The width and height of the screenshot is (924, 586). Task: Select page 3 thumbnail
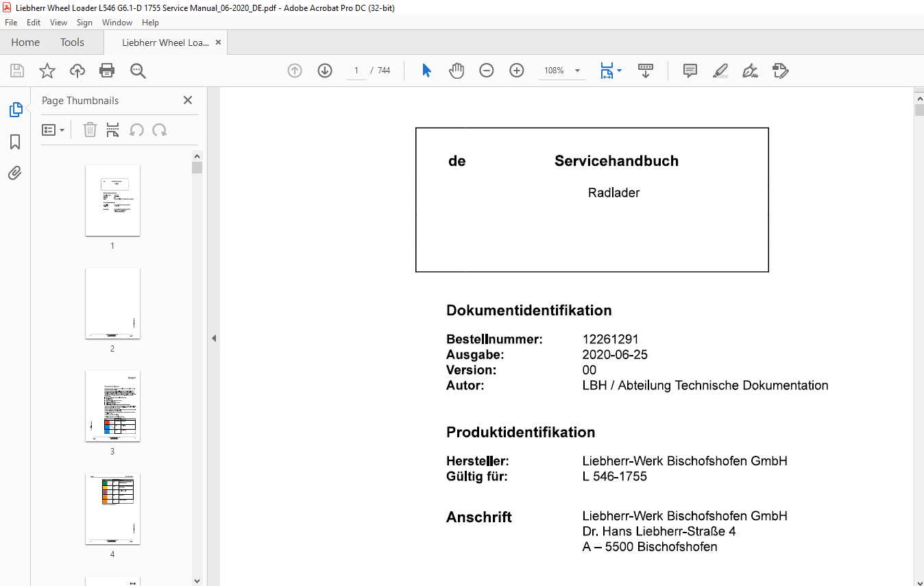pos(112,406)
